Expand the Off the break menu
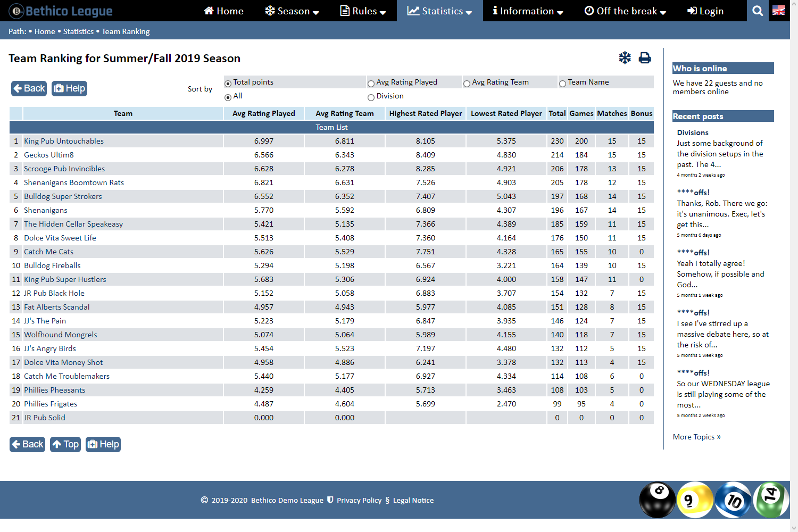This screenshot has width=798, height=532. [x=625, y=11]
